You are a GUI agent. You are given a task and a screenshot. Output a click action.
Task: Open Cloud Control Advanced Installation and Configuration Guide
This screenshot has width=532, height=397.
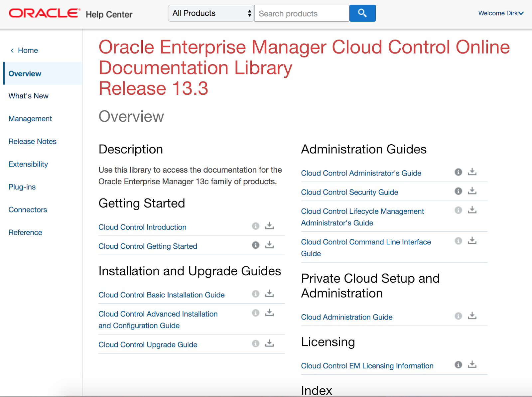[158, 320]
